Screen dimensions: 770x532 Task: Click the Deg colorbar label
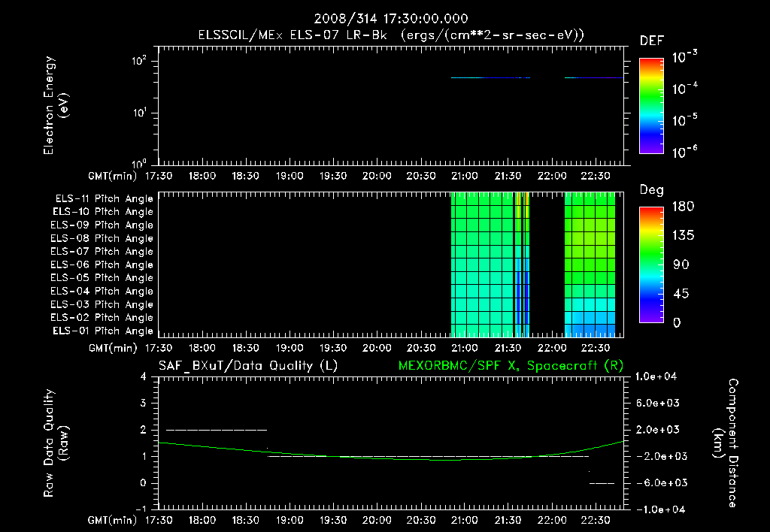(652, 190)
